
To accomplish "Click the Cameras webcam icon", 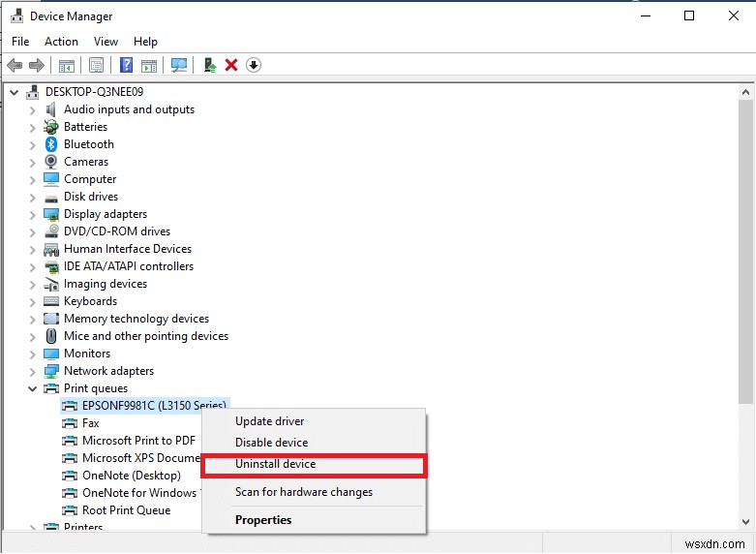I will (51, 162).
